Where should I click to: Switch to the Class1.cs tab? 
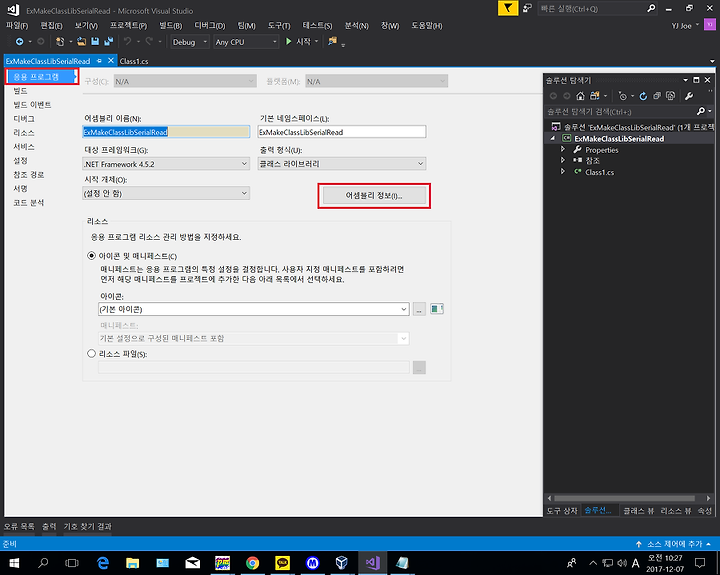(134, 61)
